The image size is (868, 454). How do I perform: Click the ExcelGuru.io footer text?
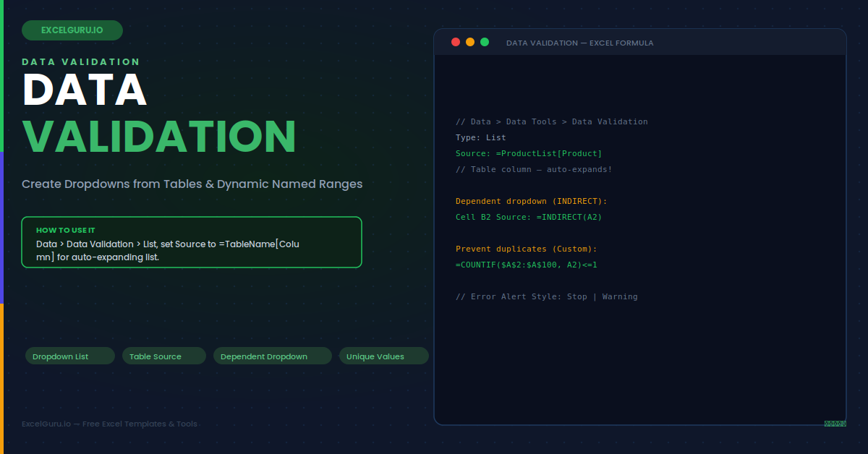[109, 424]
